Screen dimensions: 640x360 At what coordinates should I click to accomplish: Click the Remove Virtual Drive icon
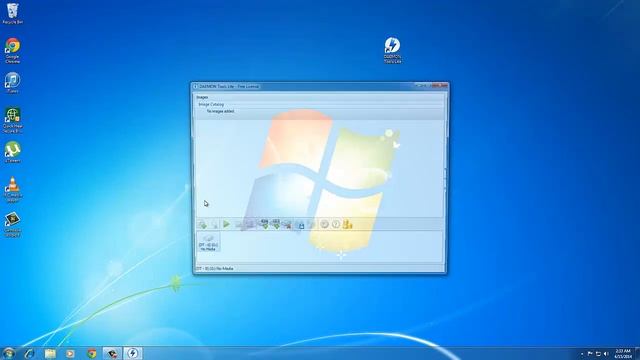tap(288, 224)
